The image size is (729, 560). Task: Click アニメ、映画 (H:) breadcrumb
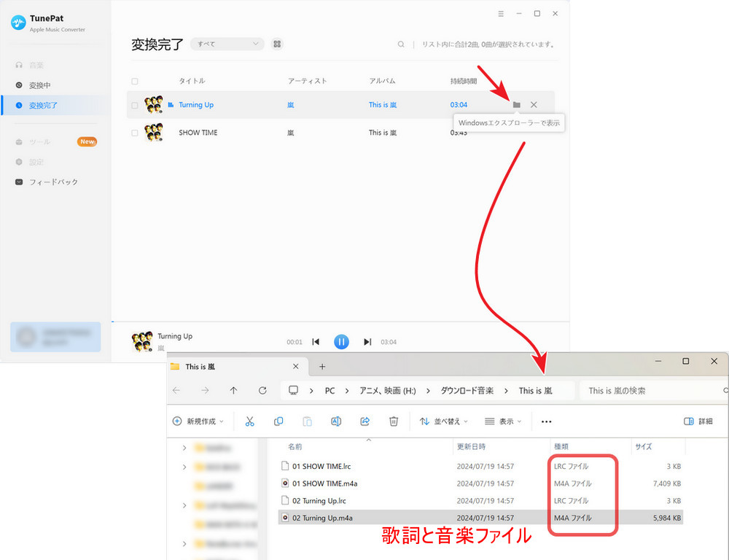tap(387, 391)
